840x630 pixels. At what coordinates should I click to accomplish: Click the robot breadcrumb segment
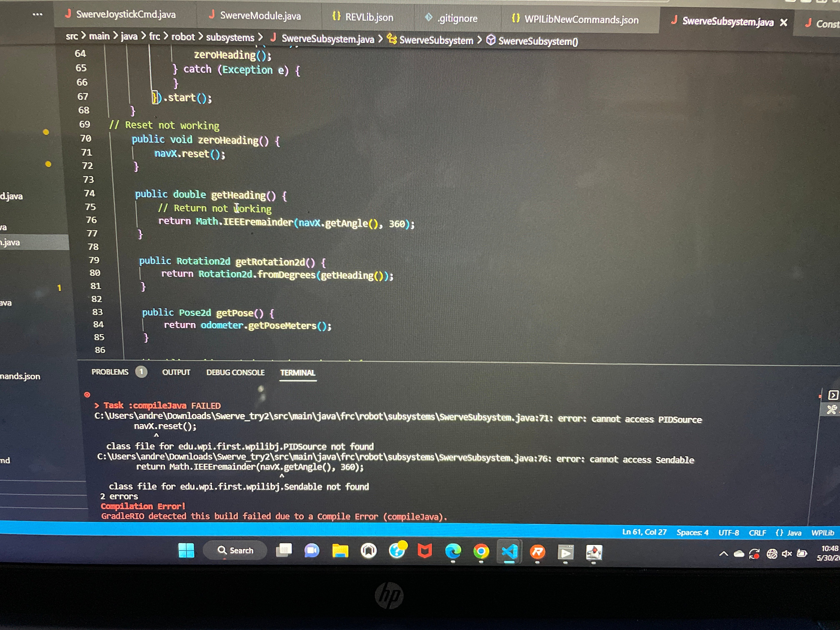pos(183,37)
